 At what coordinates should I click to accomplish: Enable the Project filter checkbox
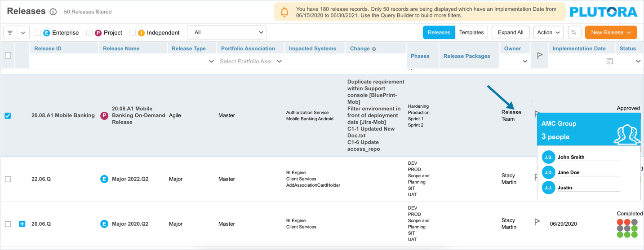[89, 33]
